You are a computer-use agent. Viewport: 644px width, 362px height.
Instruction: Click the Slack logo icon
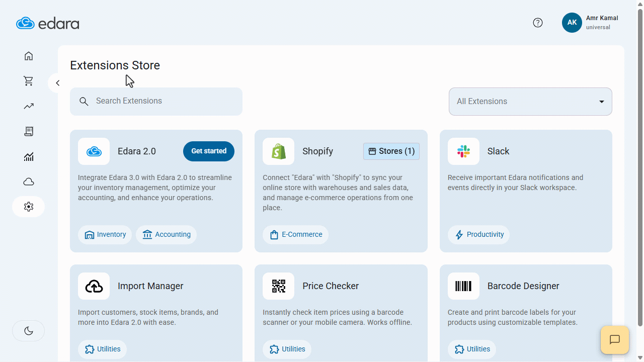tap(463, 151)
